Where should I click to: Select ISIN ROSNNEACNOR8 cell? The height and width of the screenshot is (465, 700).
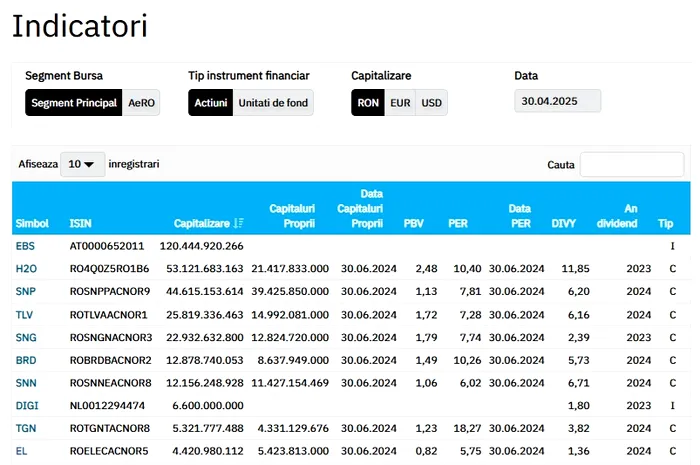click(x=111, y=383)
